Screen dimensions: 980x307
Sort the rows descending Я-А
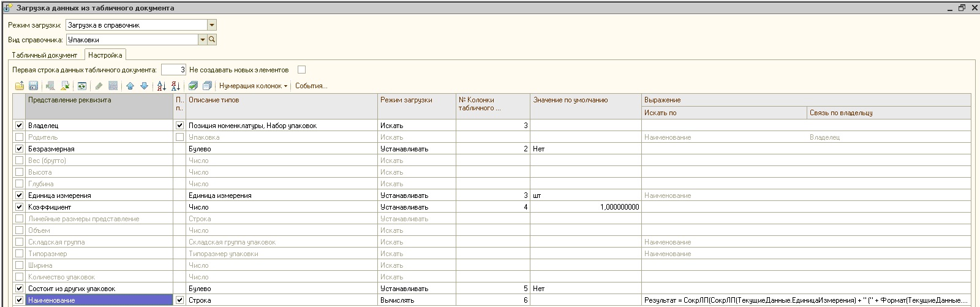click(175, 86)
